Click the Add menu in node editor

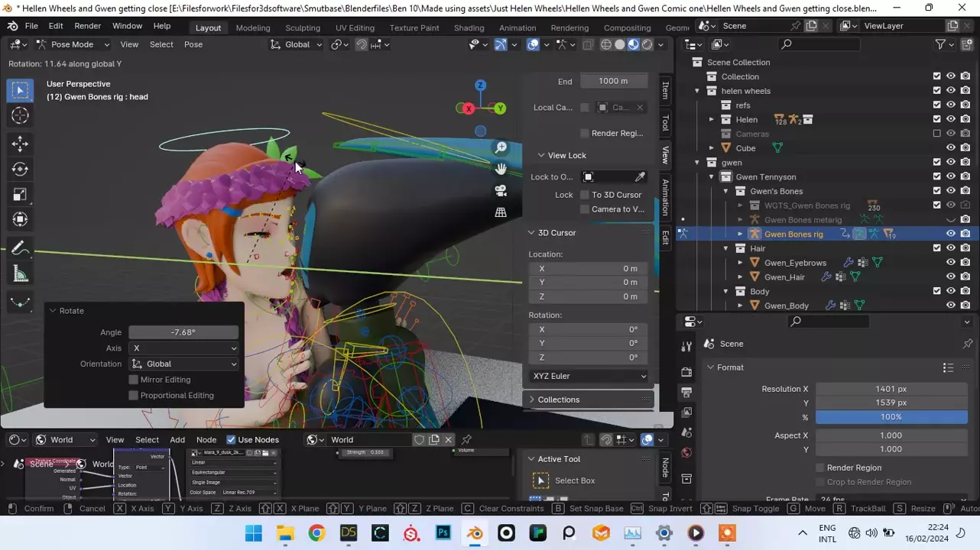(177, 440)
